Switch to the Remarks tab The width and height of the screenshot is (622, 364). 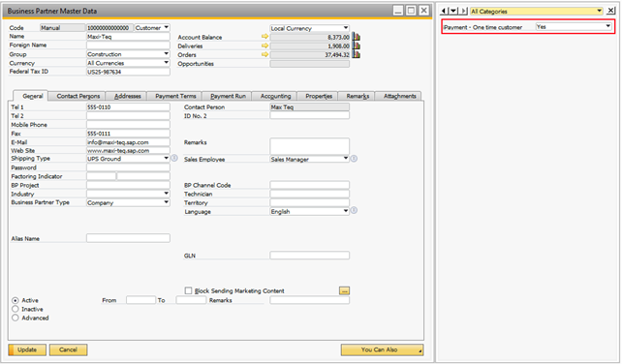pos(358,96)
